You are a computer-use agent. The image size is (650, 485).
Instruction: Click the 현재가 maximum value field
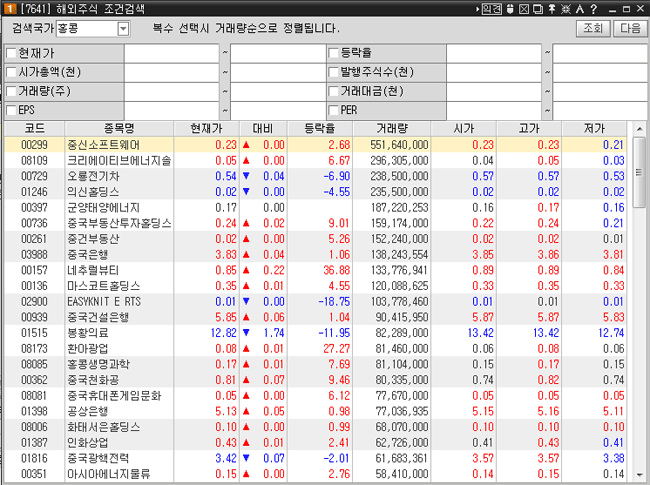point(278,53)
